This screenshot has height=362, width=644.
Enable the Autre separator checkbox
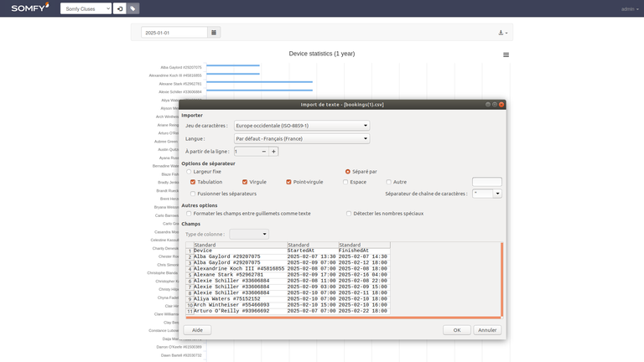(388, 182)
